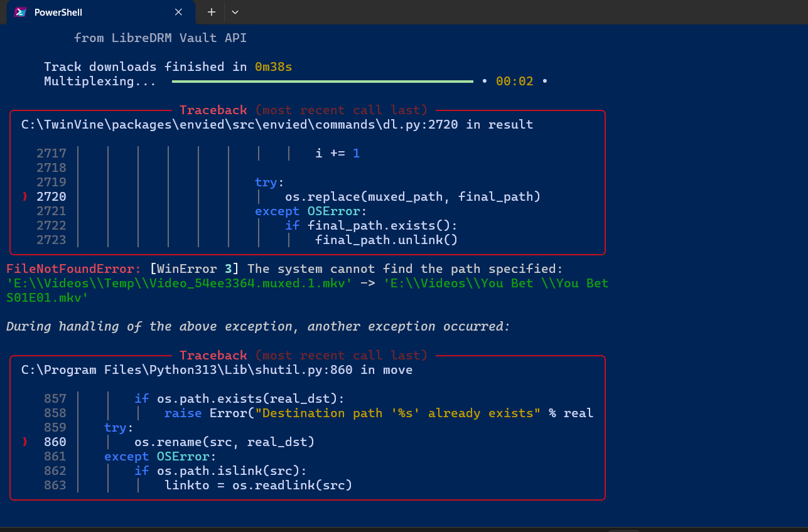This screenshot has height=532, width=808.
Task: Click the PowerShell icon in the tab
Action: click(20, 13)
